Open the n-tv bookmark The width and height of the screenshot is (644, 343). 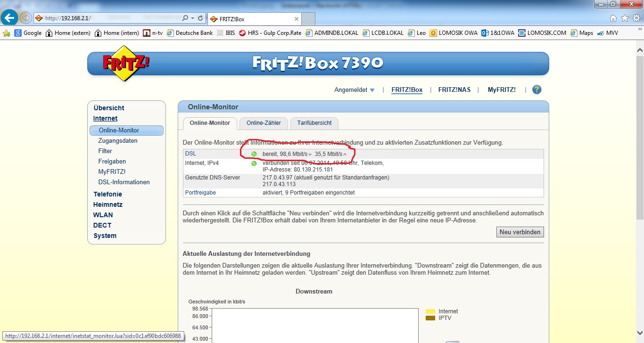[x=153, y=33]
